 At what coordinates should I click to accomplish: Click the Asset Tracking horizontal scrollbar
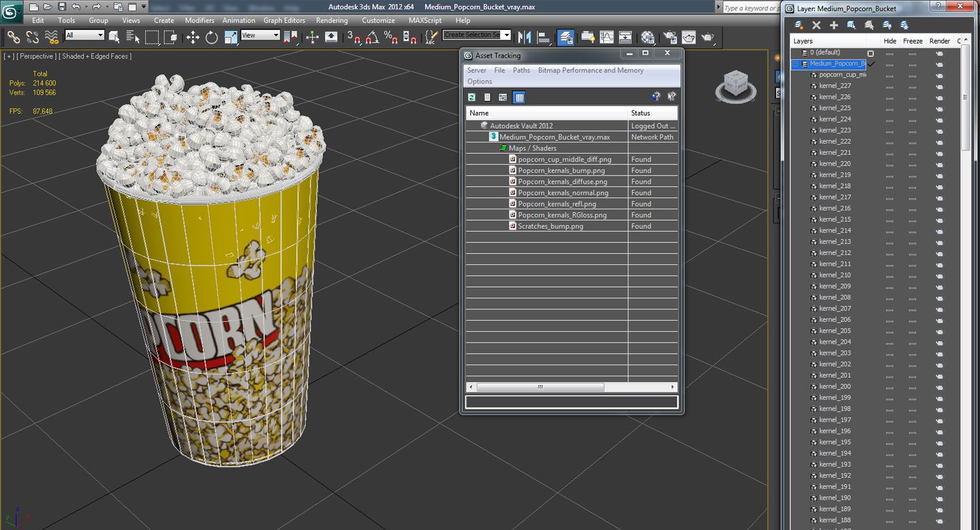540,387
